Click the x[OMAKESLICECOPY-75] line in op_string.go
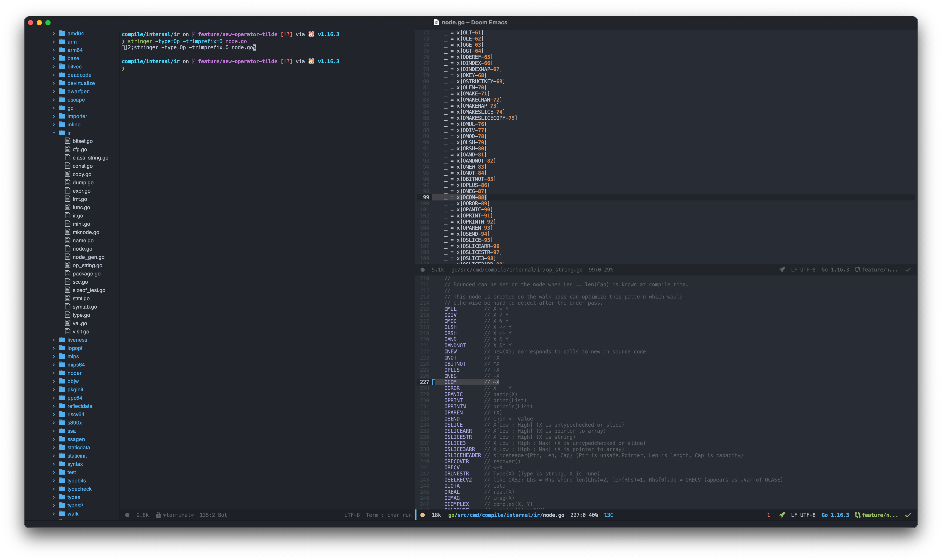Image resolution: width=942 pixels, height=560 pixels. 481,118
